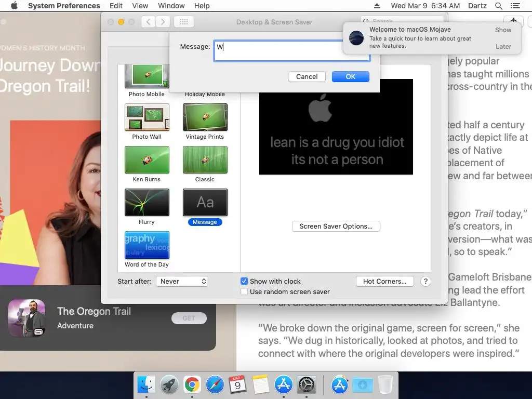Viewport: 532px width, 399px height.
Task: Open the Window menu
Action: 171,6
